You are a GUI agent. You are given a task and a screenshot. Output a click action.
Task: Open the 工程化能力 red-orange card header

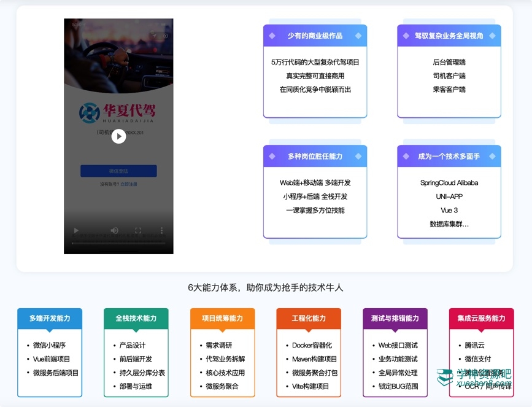point(309,319)
